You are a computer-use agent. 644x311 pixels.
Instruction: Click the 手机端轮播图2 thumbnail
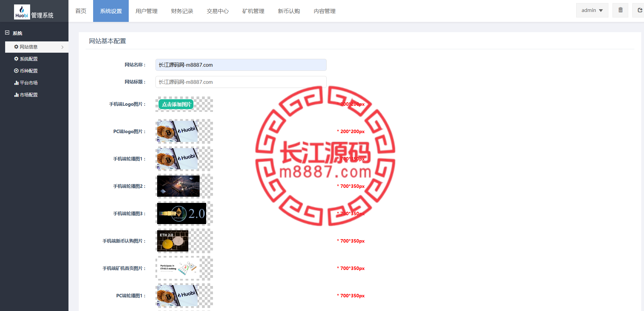tap(178, 186)
